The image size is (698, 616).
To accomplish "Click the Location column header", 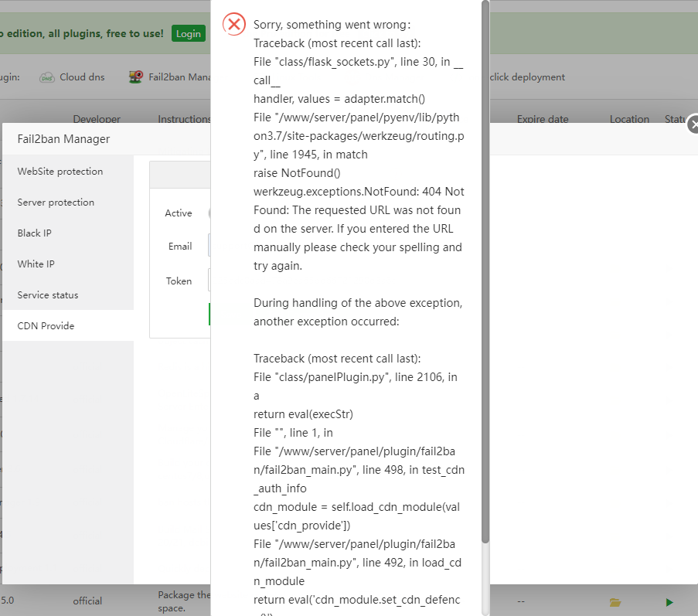I will [x=629, y=119].
